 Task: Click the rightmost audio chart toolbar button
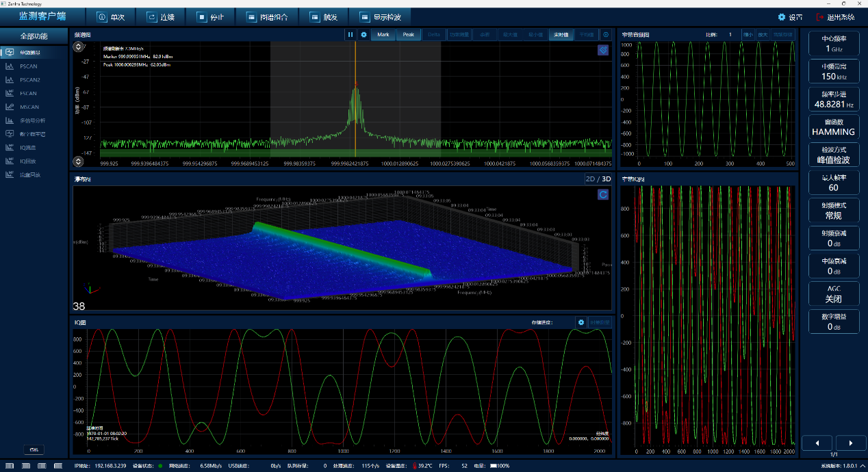click(782, 34)
